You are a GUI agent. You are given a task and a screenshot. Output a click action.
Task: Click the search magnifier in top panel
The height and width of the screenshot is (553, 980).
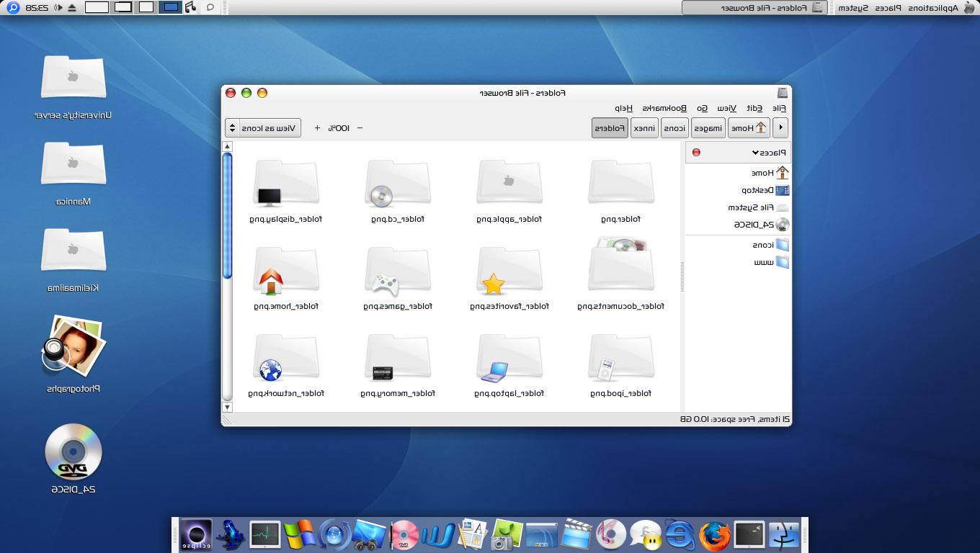(x=13, y=8)
